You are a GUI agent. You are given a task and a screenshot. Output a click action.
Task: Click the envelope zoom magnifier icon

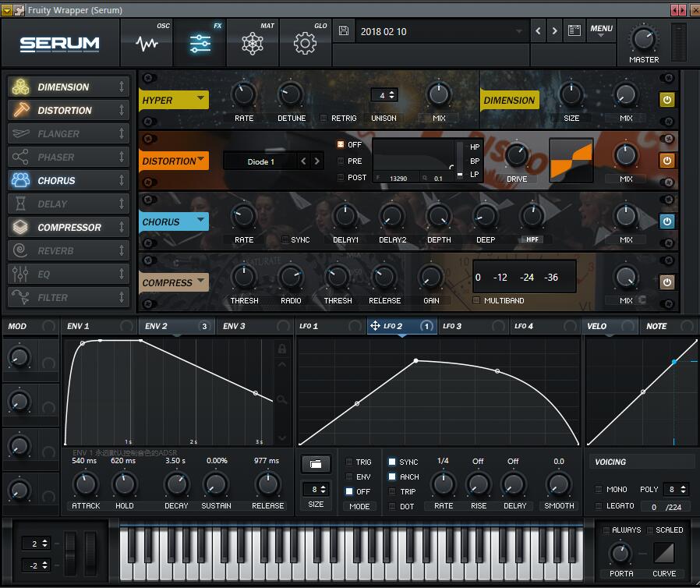click(x=281, y=399)
